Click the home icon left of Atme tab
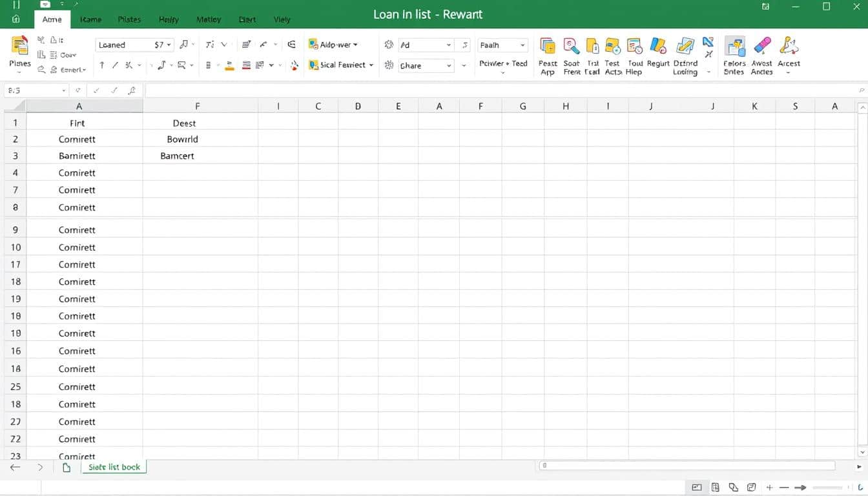868x496 pixels. pyautogui.click(x=16, y=19)
